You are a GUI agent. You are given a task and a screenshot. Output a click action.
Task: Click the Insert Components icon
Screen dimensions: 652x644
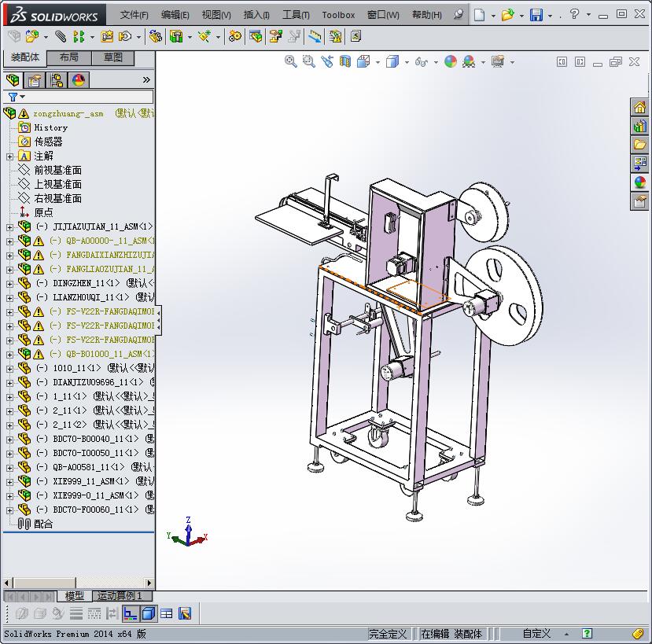point(32,37)
